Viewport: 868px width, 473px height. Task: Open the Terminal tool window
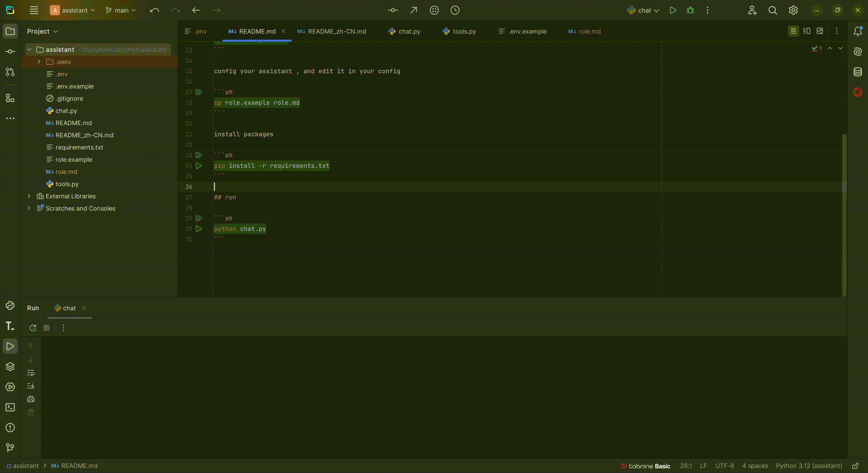[10, 407]
